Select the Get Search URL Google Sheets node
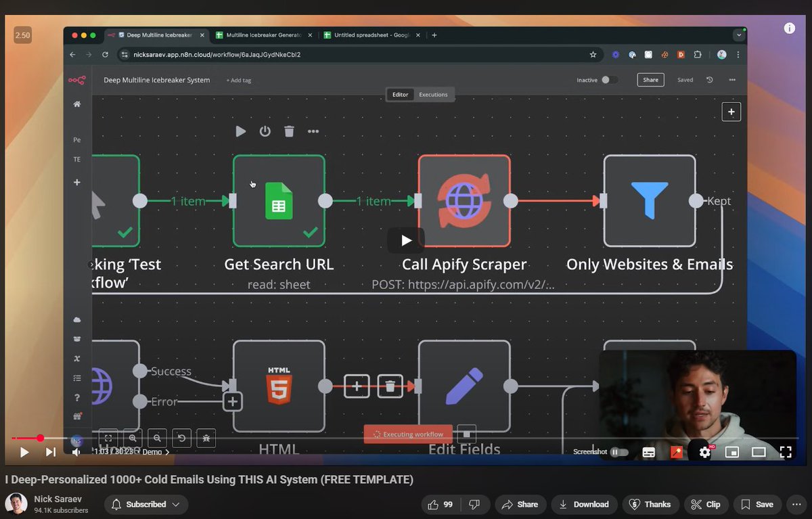Image resolution: width=812 pixels, height=519 pixels. 279,201
